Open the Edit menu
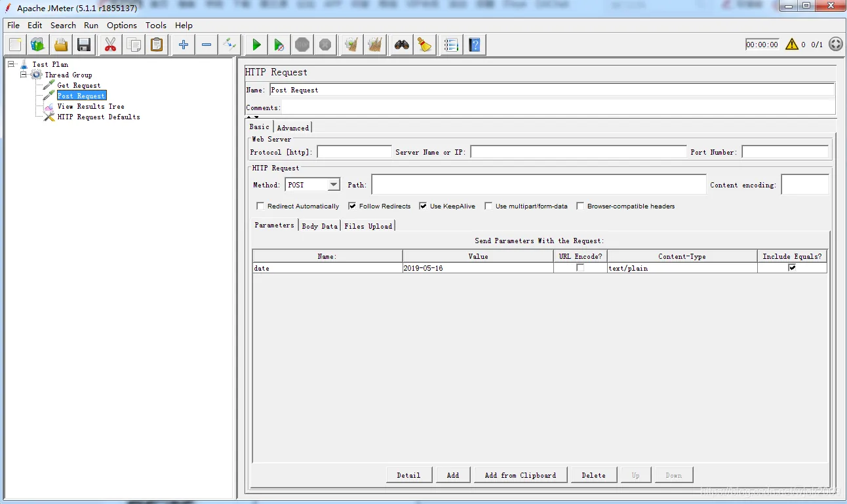Viewport: 847px width, 504px height. 35,26
